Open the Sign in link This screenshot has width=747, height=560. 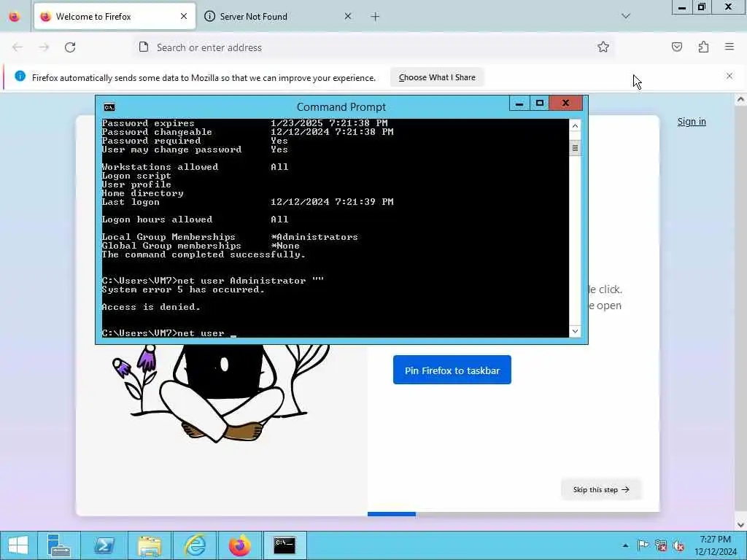[x=692, y=122]
